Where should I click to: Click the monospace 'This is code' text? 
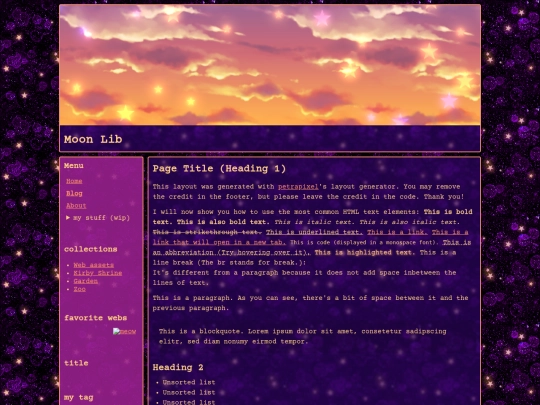tap(364, 242)
